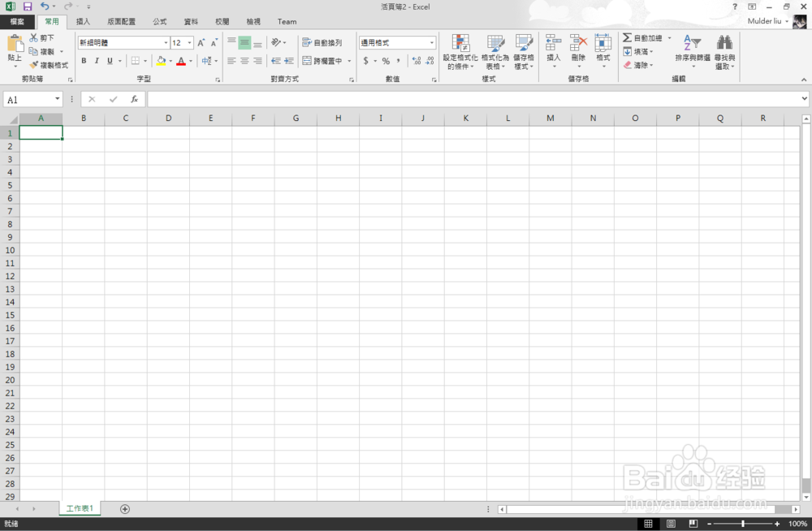Apply the fill color bucket

(161, 61)
